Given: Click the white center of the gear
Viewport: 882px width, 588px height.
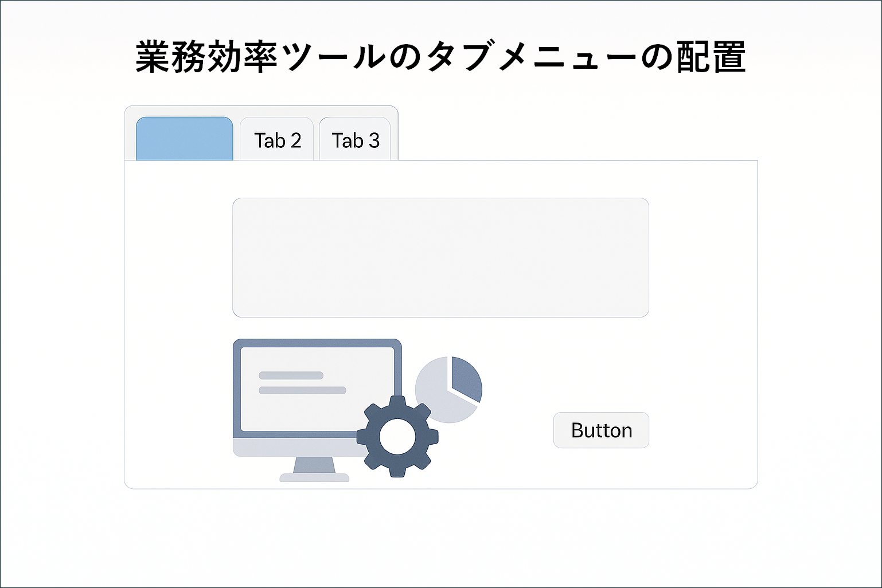Looking at the screenshot, I should click(397, 436).
